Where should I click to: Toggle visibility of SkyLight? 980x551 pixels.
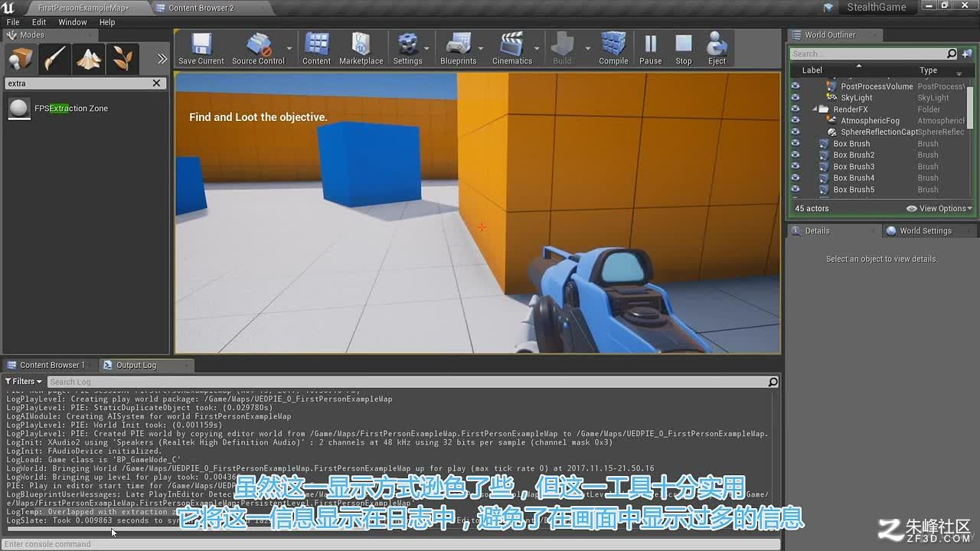[795, 98]
